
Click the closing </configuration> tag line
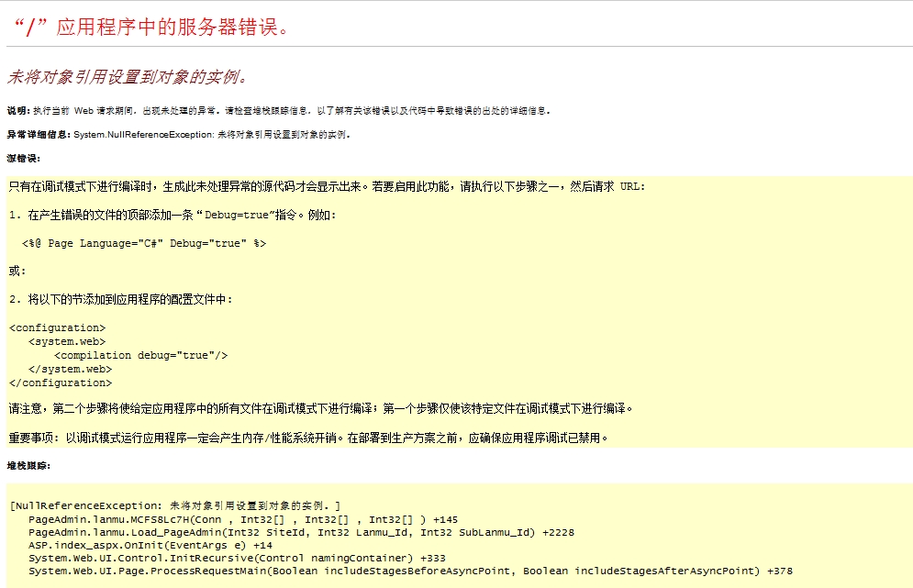pyautogui.click(x=61, y=383)
